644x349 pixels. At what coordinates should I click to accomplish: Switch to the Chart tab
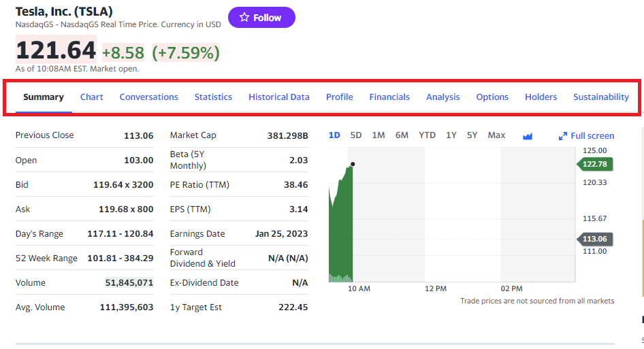coord(92,97)
